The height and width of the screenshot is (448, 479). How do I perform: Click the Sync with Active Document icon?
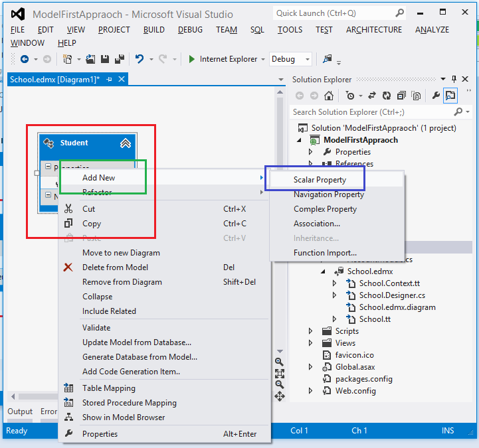[371, 96]
